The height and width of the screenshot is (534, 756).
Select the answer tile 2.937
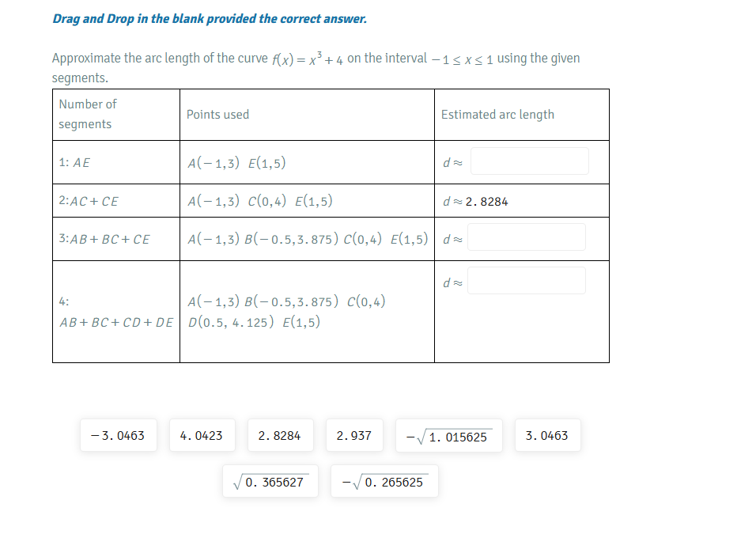354,435
